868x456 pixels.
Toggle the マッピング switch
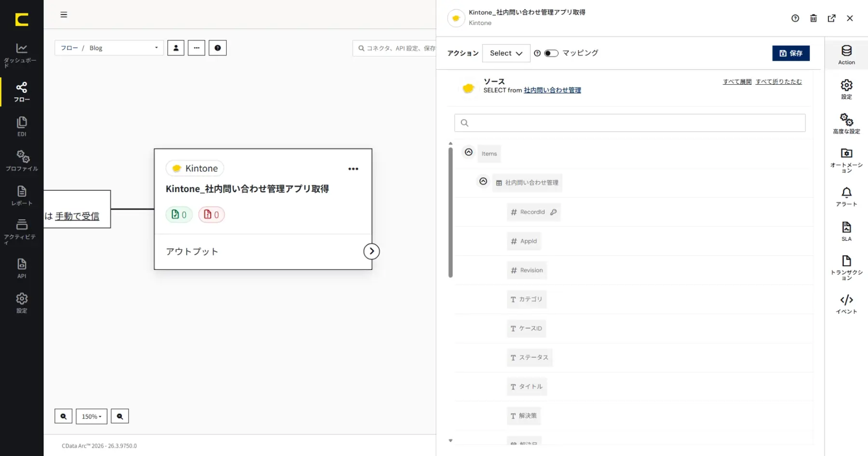(x=551, y=53)
